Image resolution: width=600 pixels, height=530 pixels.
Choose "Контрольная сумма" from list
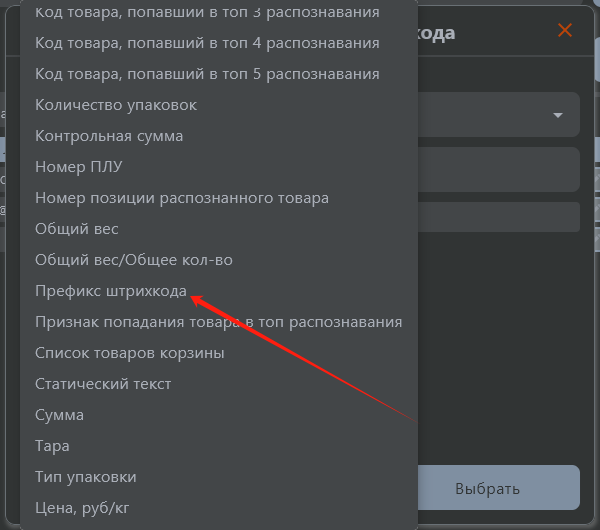[109, 136]
